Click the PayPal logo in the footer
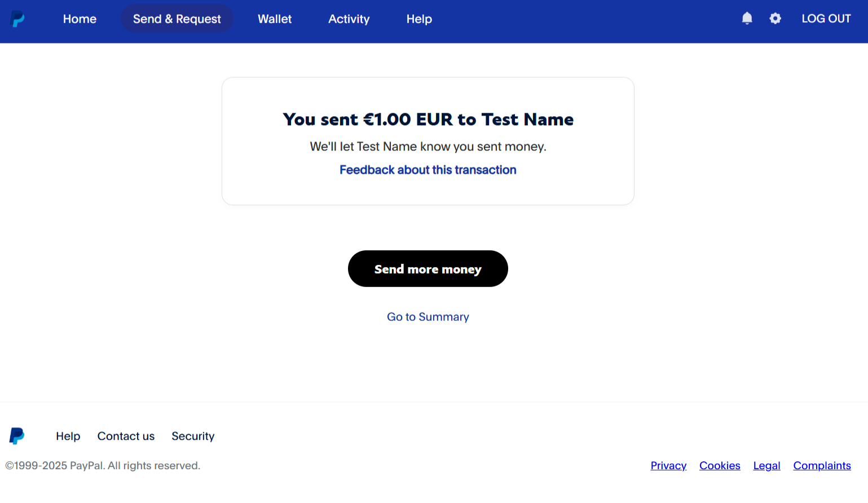 point(17,436)
